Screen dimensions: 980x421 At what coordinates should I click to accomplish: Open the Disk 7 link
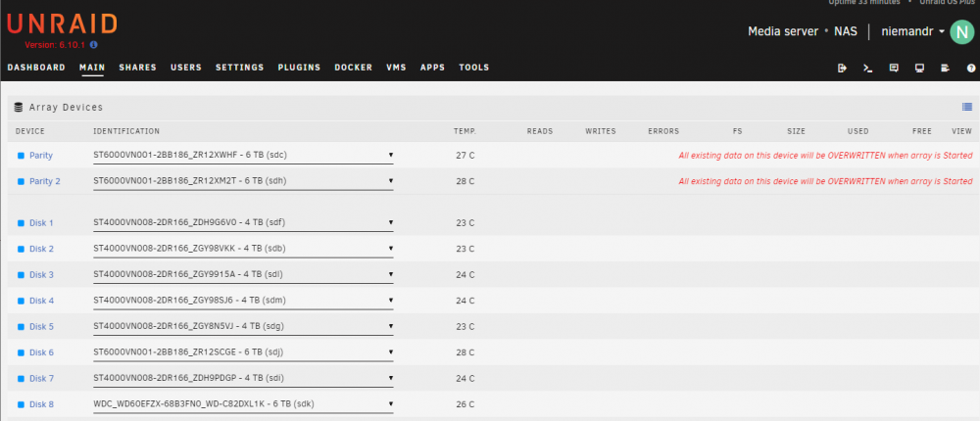(41, 379)
